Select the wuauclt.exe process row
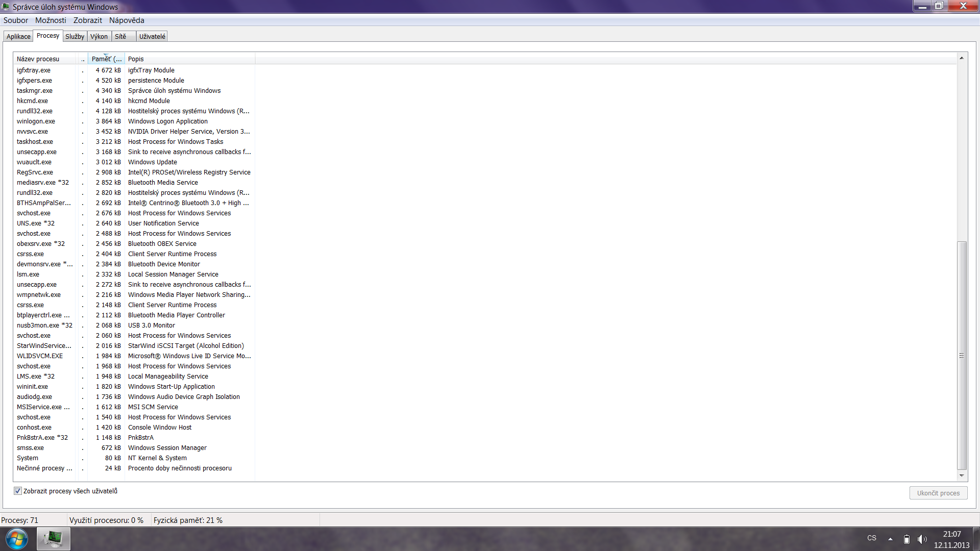 tap(34, 162)
